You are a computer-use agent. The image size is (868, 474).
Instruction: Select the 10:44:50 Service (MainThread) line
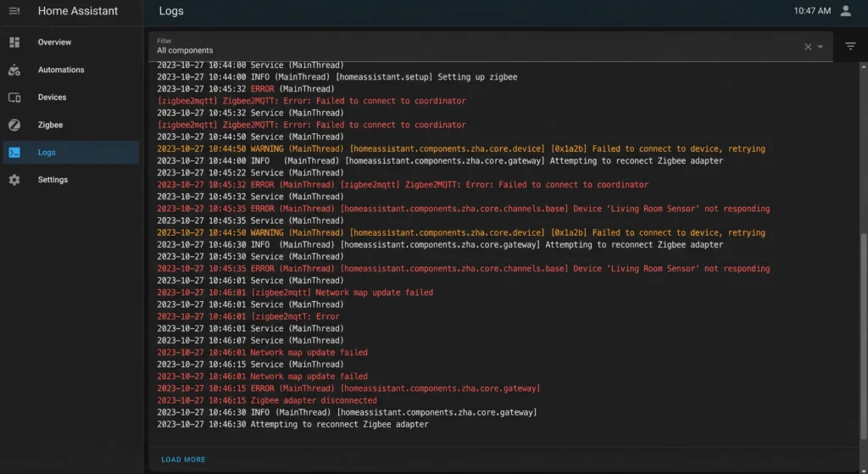(250, 137)
